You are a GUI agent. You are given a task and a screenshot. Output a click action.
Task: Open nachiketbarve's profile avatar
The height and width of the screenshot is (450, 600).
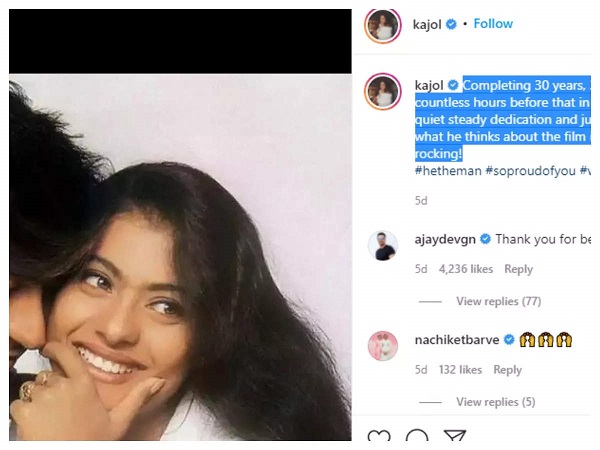(381, 345)
